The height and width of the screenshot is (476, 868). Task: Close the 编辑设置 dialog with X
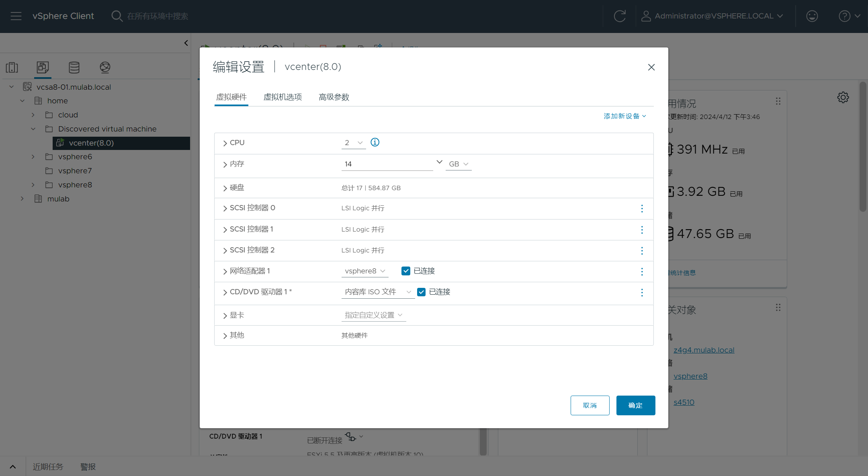[651, 67]
